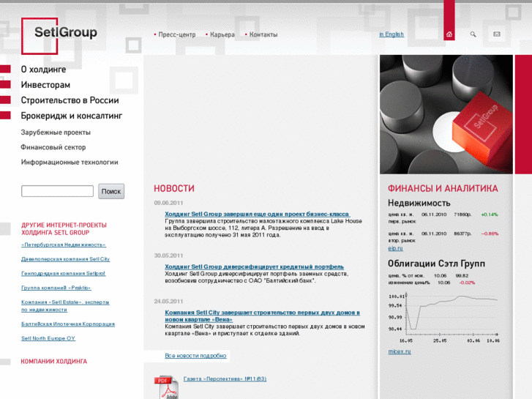Open news about кредитный портфель diversification

pos(255,266)
